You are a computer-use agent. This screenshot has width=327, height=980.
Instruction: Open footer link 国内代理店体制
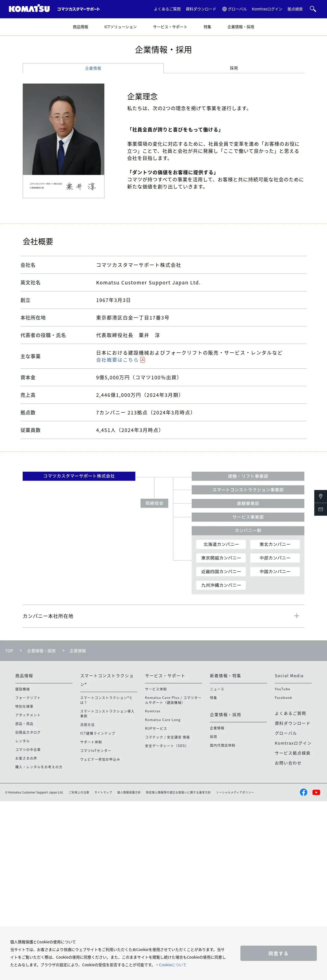coord(222,745)
